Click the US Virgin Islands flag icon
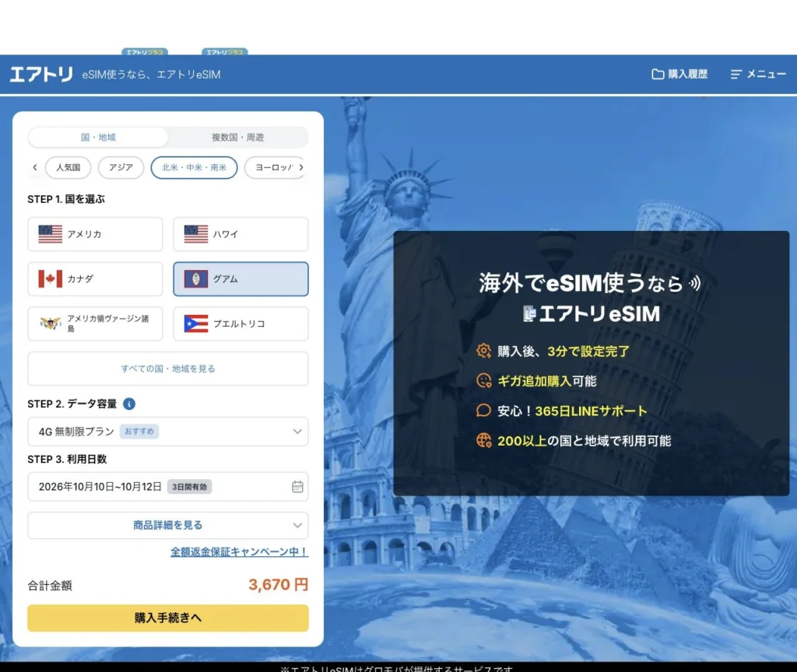The height and width of the screenshot is (672, 797). tap(51, 324)
